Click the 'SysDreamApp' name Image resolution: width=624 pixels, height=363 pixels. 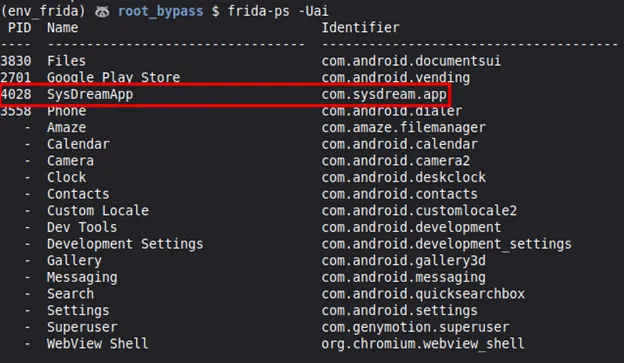90,95
